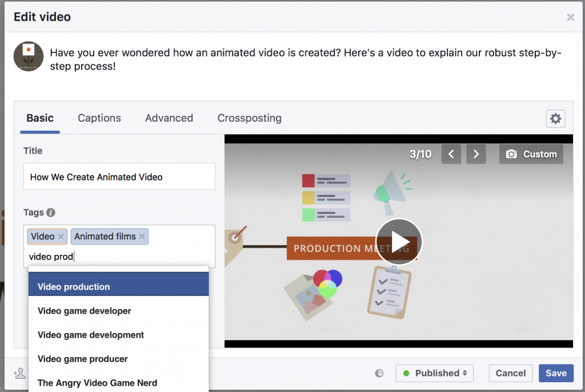This screenshot has height=392, width=585.
Task: Open the gear settings menu
Action: (x=555, y=119)
